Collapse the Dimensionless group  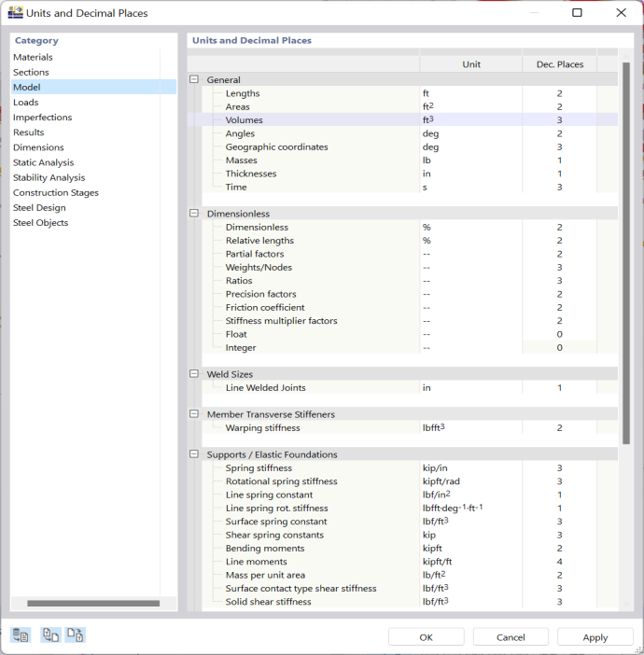click(194, 214)
